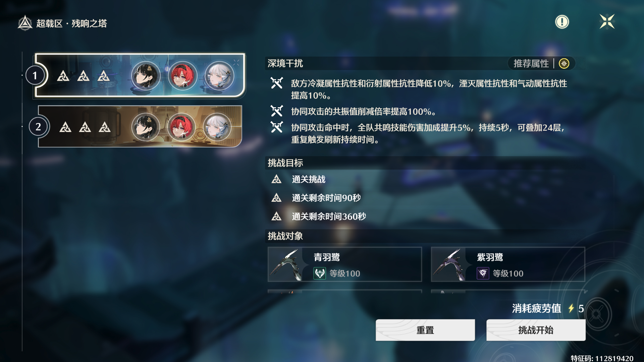Click the 推荐属性 recommended attribute label
The height and width of the screenshot is (362, 644).
531,63
